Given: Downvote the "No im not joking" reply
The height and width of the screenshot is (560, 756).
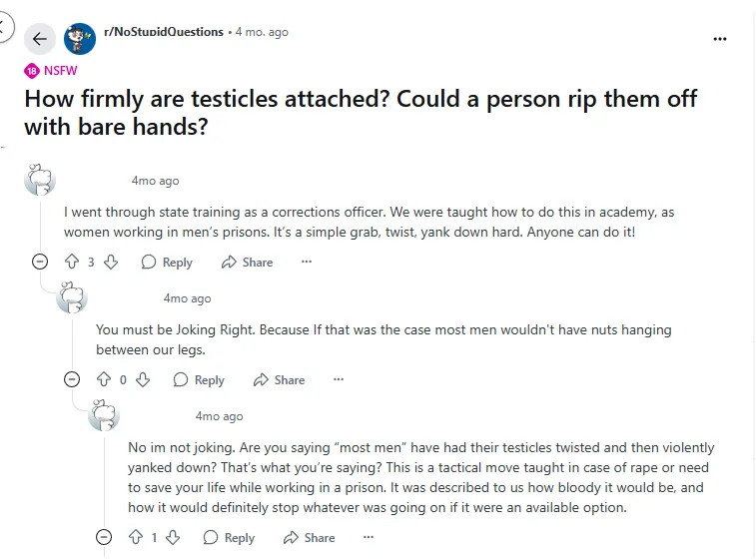Looking at the screenshot, I should click(172, 538).
